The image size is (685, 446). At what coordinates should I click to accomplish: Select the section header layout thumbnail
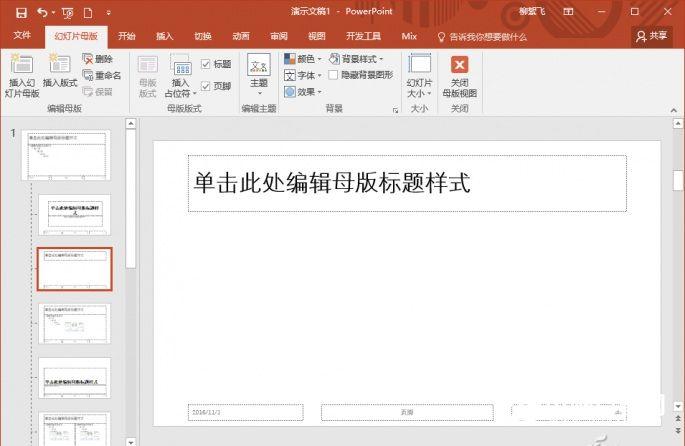pos(75,378)
